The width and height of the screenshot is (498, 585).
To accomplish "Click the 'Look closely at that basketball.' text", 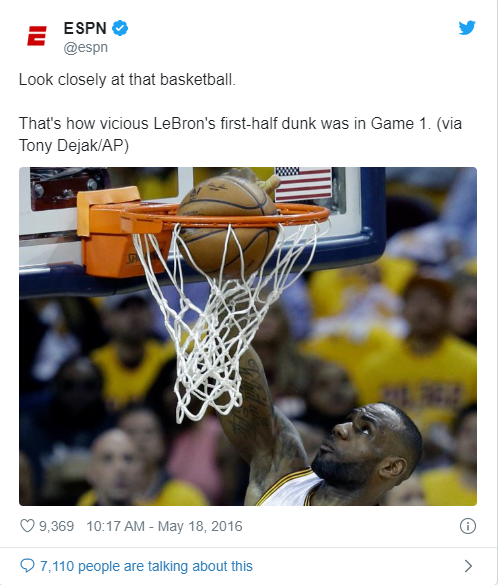I will click(127, 79).
